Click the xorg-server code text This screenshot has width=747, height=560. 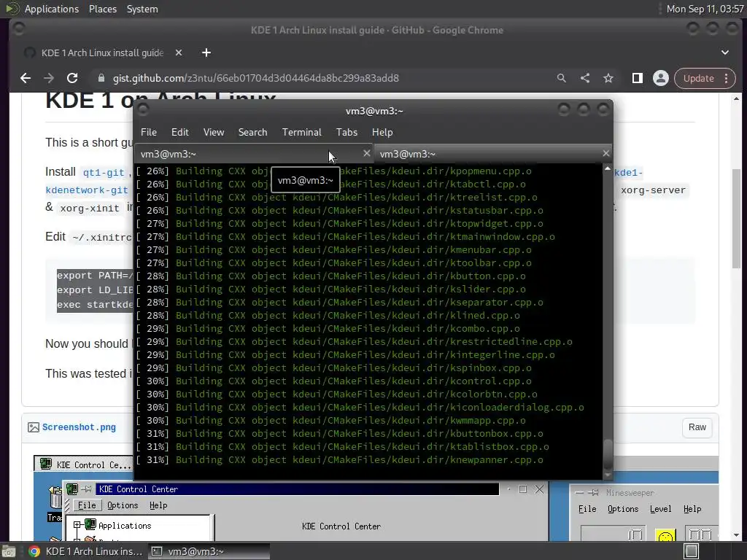click(x=653, y=190)
